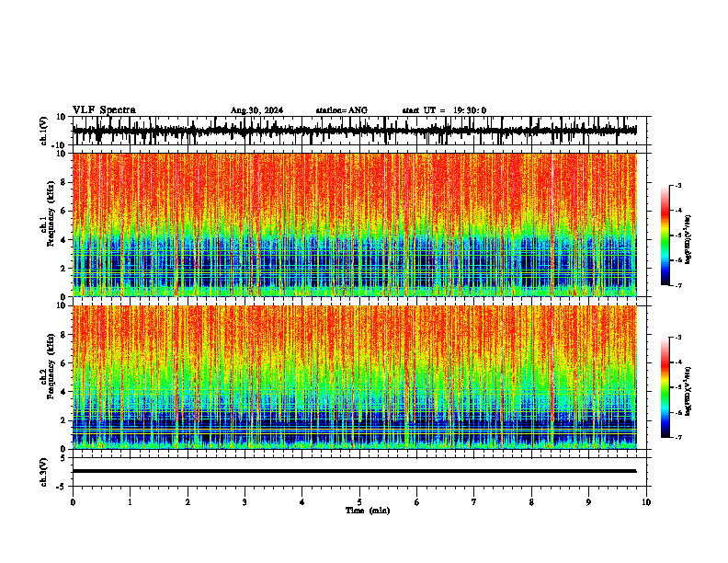Click time axis tick label "7"
The height and width of the screenshot is (563, 728).
(x=474, y=502)
